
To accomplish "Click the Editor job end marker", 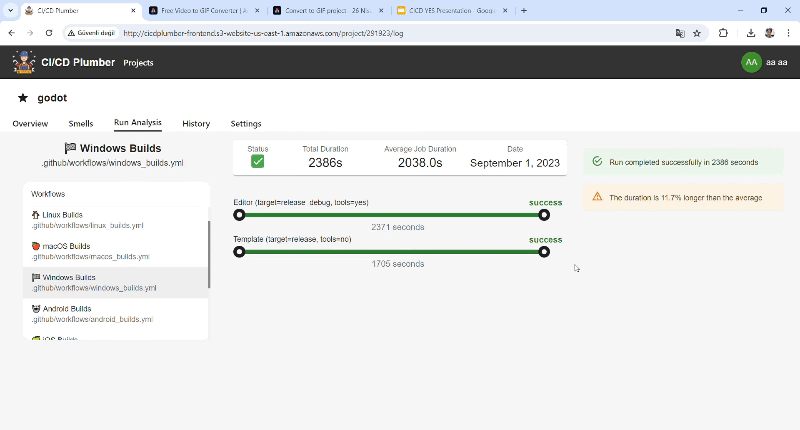I will (544, 215).
